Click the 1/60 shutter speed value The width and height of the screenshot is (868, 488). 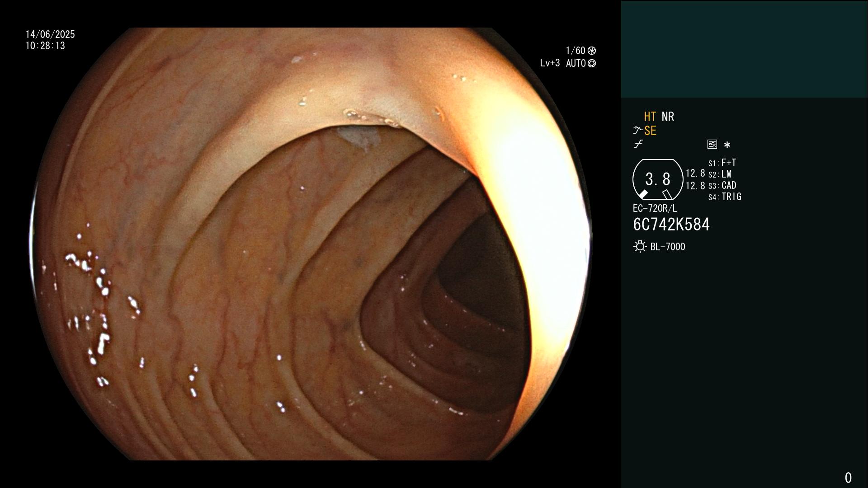[x=576, y=51]
